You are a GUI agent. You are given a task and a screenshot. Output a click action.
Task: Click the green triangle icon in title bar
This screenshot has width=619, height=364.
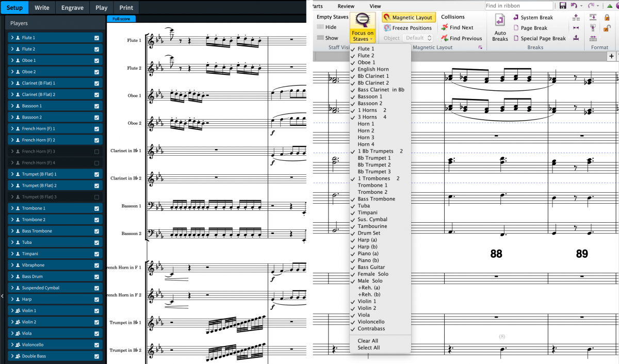[610, 6]
